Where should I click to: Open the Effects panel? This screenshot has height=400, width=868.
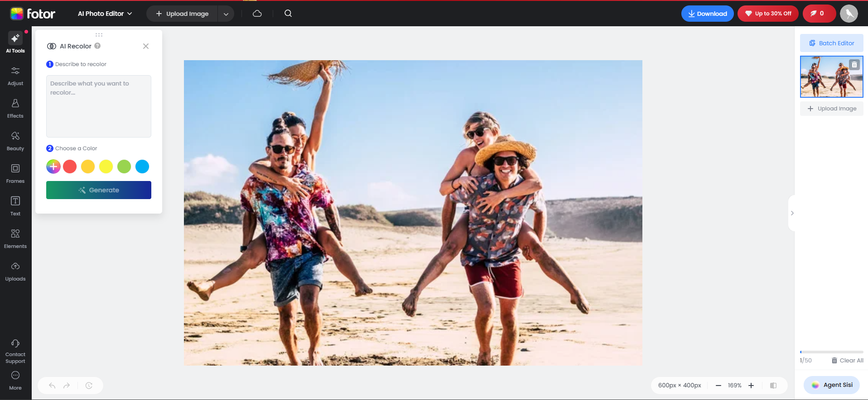point(15,108)
